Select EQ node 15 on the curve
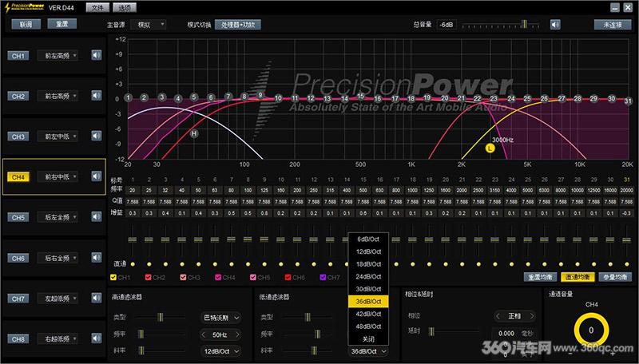639x364 pixels. click(x=361, y=97)
